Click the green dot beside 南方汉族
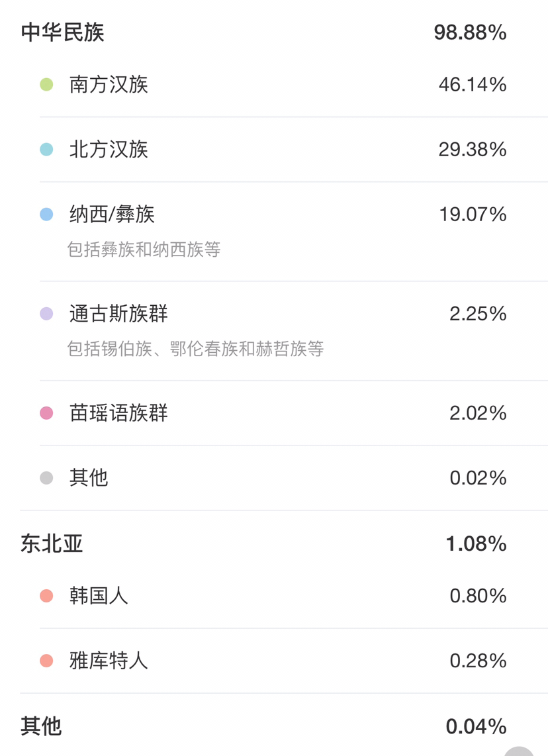This screenshot has width=548, height=756. 46,85
